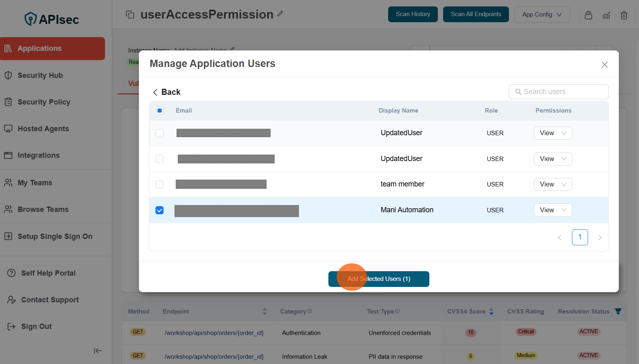Click Add Selected Users (1) button
This screenshot has width=639, height=364.
point(378,279)
